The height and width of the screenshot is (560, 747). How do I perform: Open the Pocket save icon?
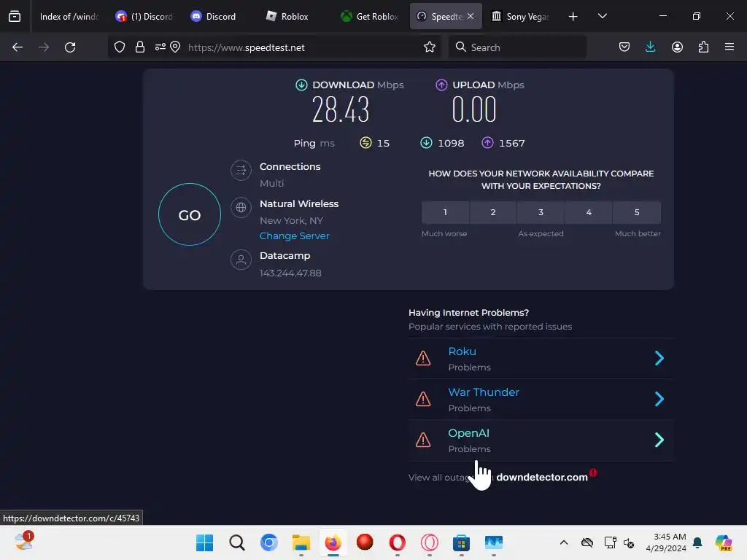coord(624,47)
